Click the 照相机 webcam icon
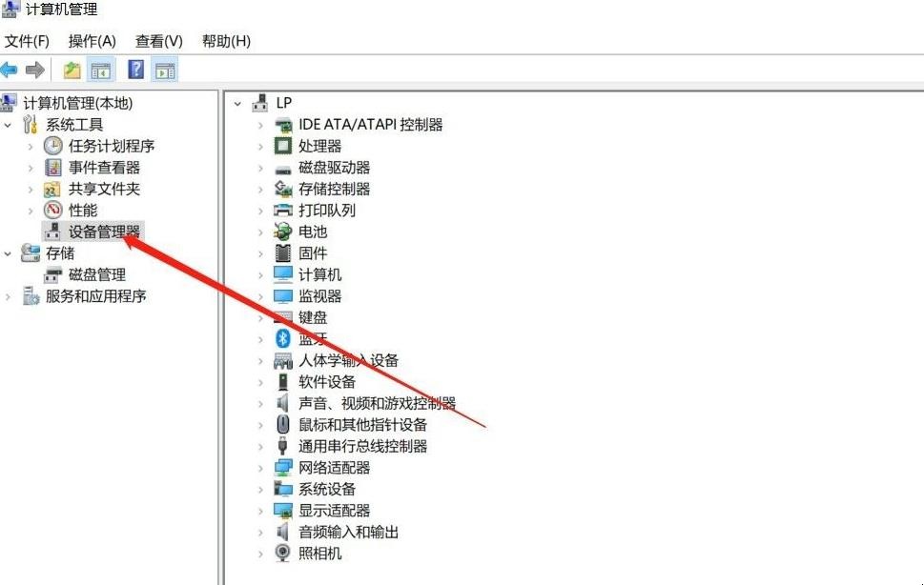This screenshot has width=924, height=585. pos(283,554)
